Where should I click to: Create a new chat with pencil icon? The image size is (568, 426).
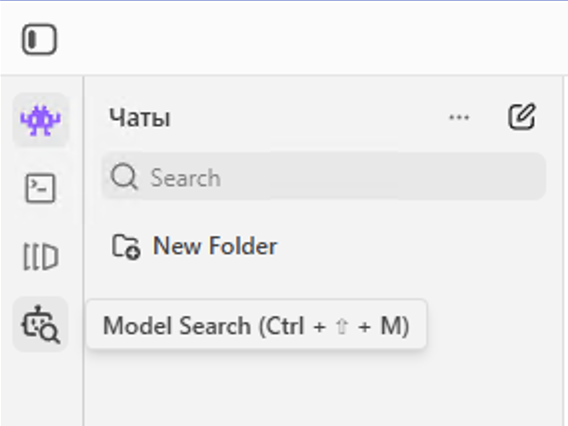(x=522, y=117)
